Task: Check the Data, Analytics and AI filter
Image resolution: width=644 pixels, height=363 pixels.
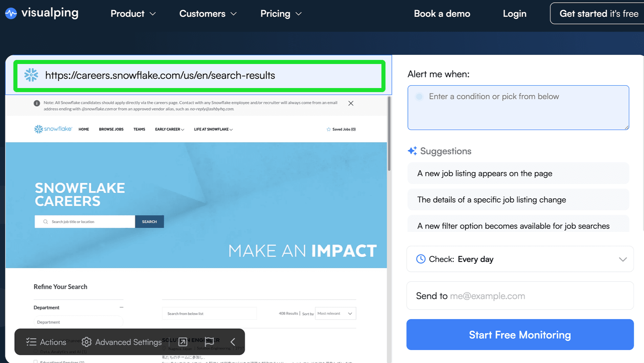Action: [x=36, y=351]
